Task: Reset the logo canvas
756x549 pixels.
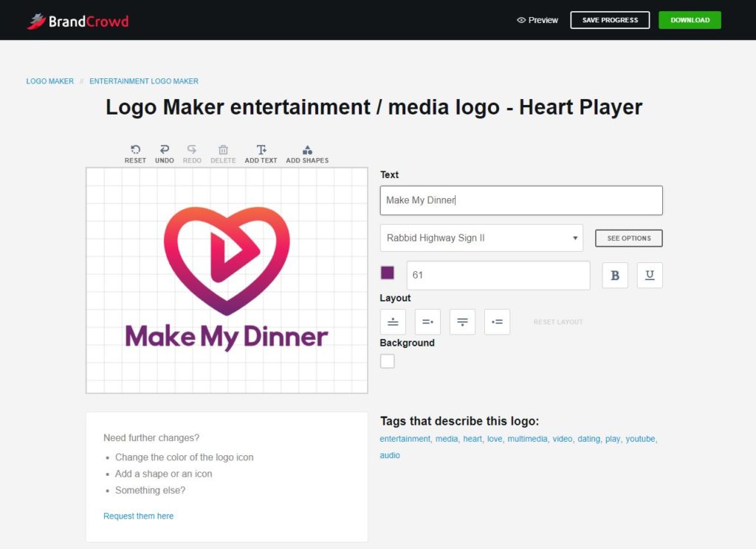Action: click(x=135, y=154)
